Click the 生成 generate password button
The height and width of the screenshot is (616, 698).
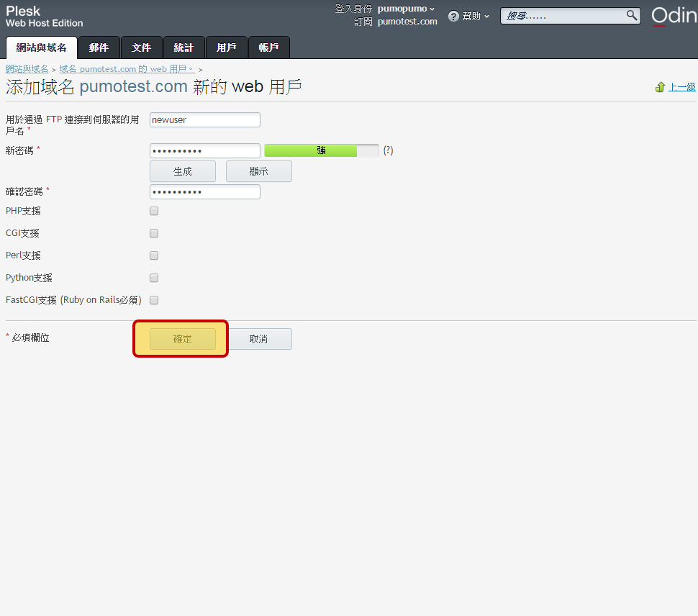click(183, 171)
